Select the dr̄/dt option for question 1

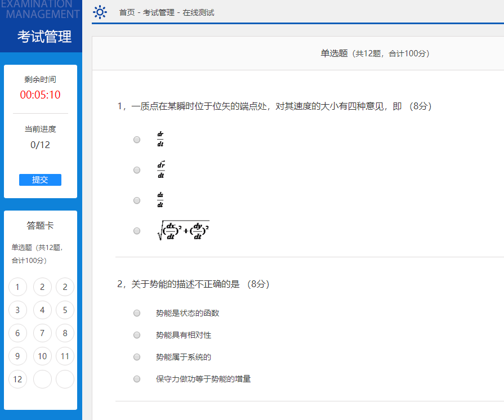[x=136, y=169]
